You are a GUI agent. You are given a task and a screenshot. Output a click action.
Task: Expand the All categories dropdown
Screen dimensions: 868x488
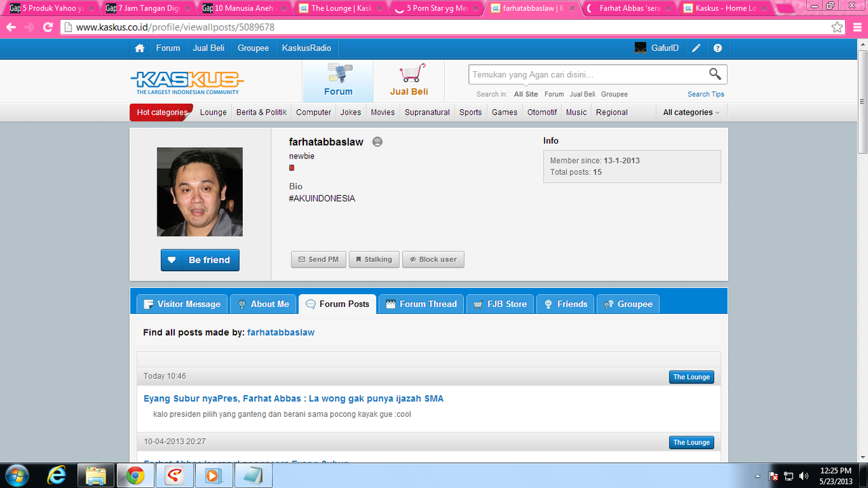pos(691,113)
